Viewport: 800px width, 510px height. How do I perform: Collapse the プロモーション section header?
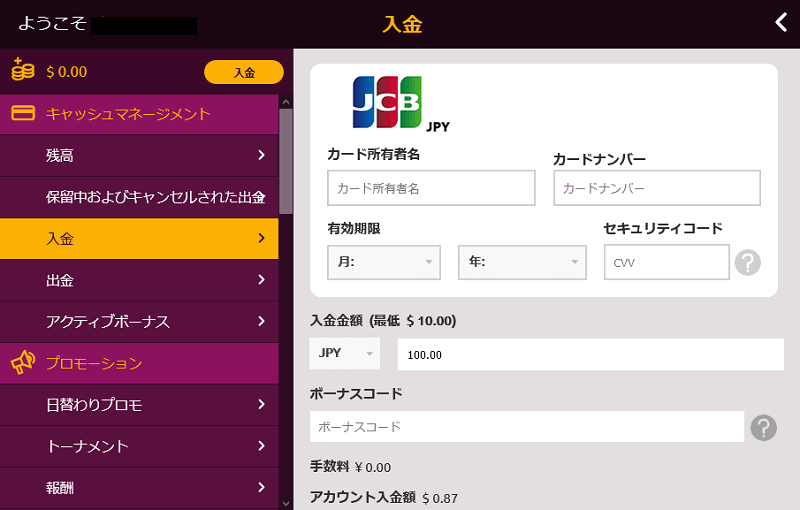pyautogui.click(x=139, y=363)
